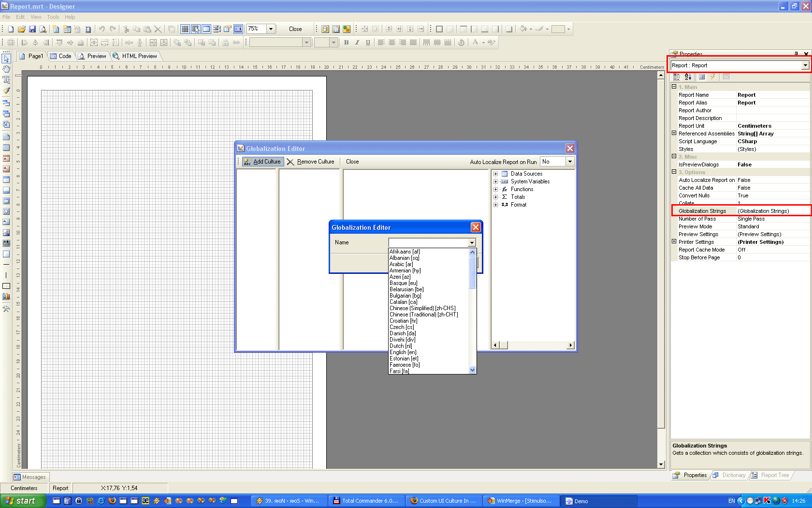Click the Cut scissors icon

(126, 29)
